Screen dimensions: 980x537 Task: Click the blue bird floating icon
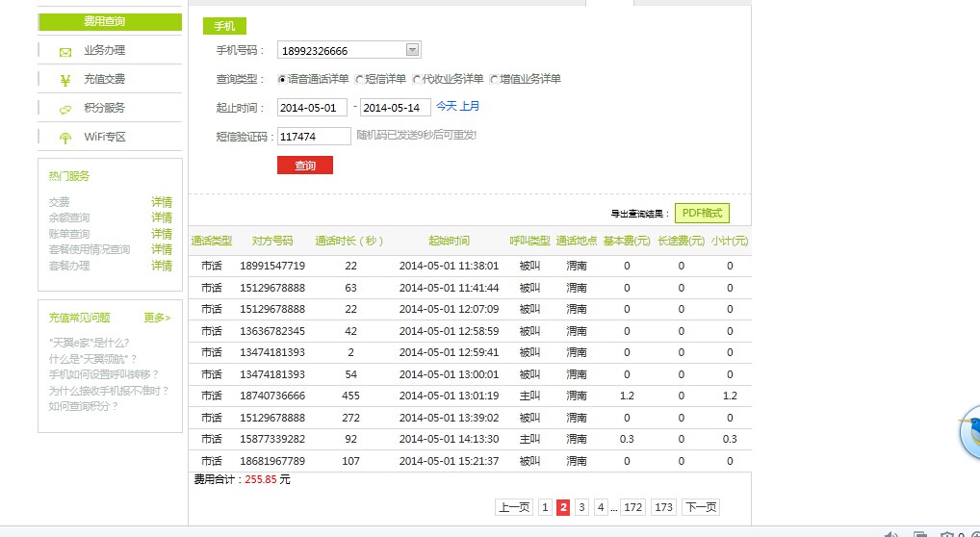970,430
